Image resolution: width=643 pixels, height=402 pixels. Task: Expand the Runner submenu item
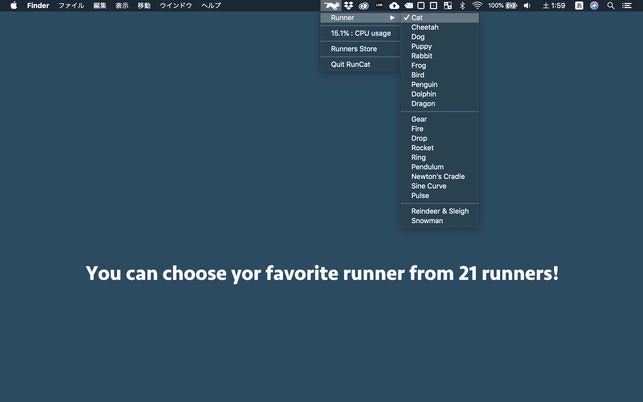[360, 18]
